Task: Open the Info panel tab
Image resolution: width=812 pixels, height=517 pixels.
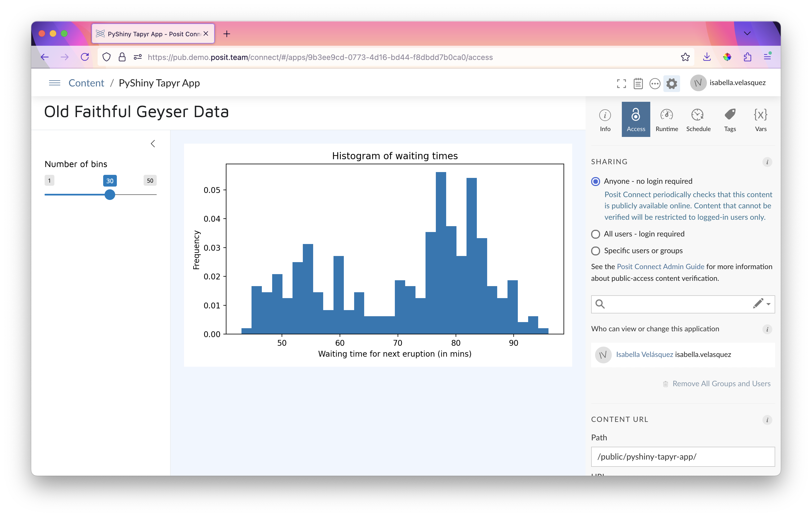Action: 605,119
